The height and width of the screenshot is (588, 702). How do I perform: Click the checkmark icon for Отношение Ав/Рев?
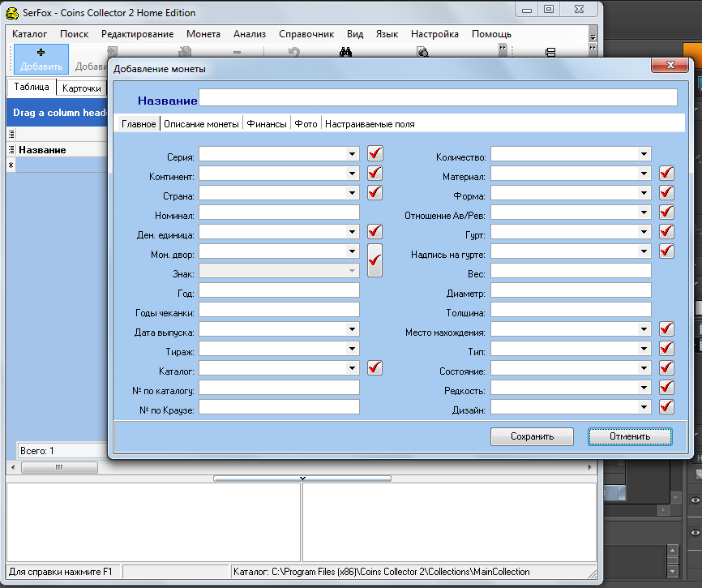(x=666, y=212)
